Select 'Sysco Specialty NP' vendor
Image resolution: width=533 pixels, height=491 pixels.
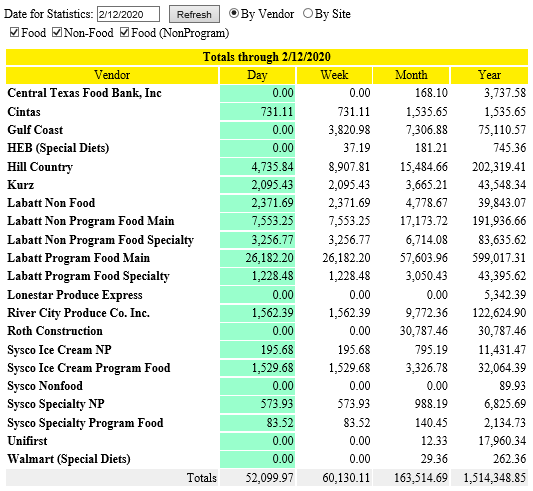tap(56, 404)
